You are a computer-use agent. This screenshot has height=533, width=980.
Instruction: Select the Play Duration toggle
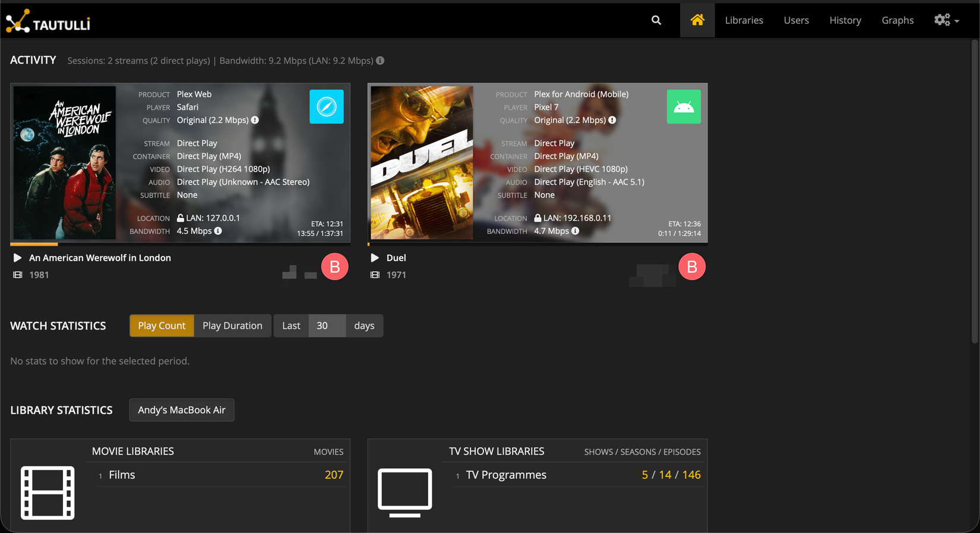click(x=232, y=325)
